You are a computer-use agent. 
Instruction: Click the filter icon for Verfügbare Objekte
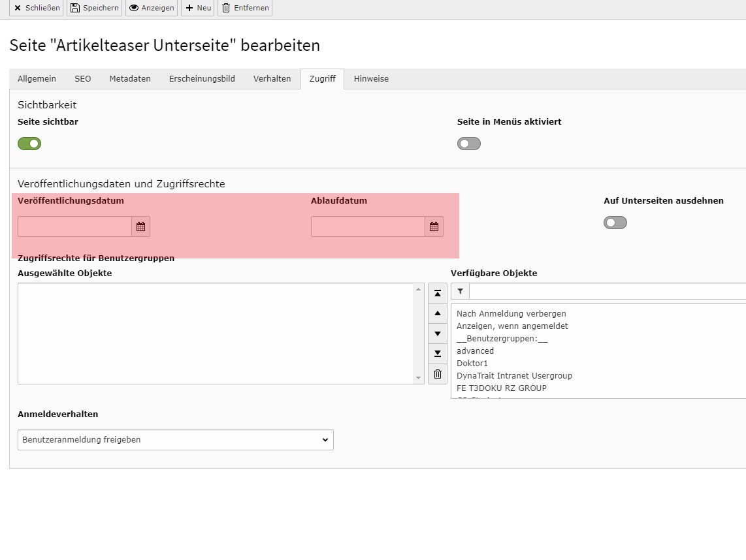pos(460,292)
